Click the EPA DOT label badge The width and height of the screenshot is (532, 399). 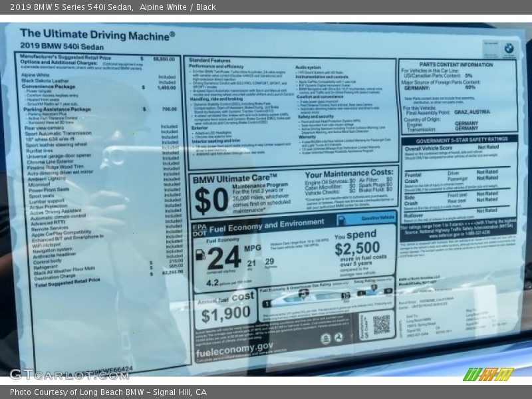[x=199, y=230]
